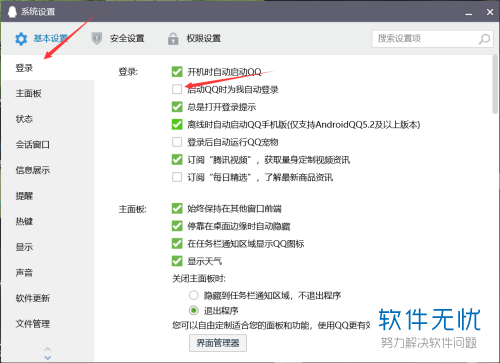Open 声音 settings in sidebar
Viewport: 500px width, 363px height.
tap(48, 273)
